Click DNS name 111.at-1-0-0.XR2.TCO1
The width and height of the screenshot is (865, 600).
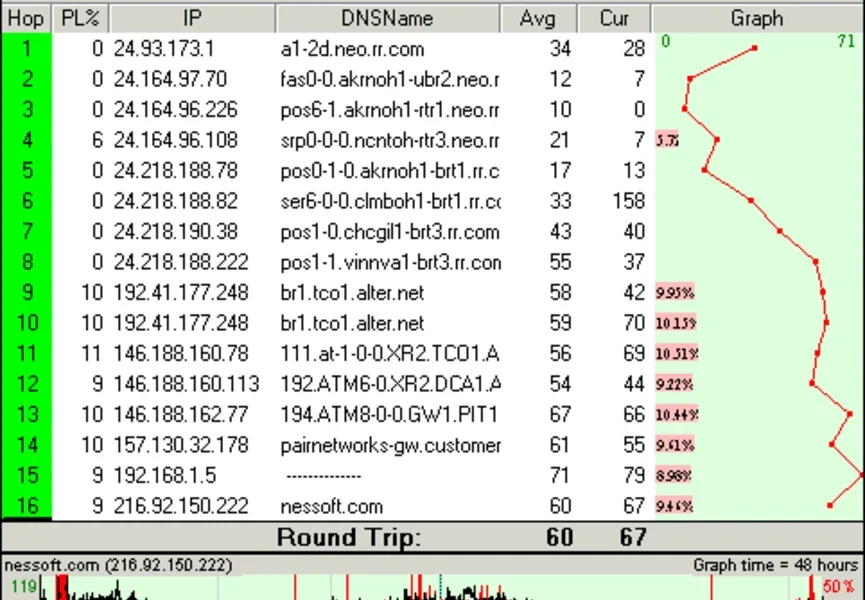pyautogui.click(x=389, y=353)
